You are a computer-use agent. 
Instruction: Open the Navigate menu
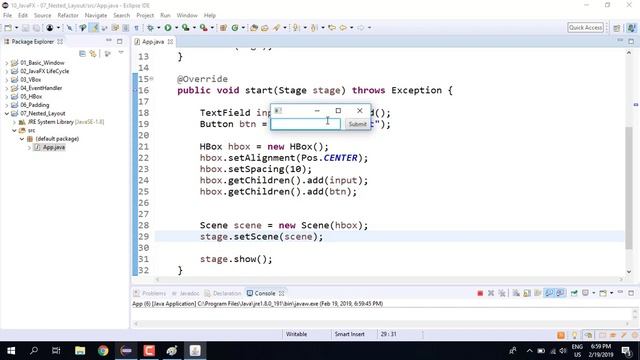coord(96,16)
